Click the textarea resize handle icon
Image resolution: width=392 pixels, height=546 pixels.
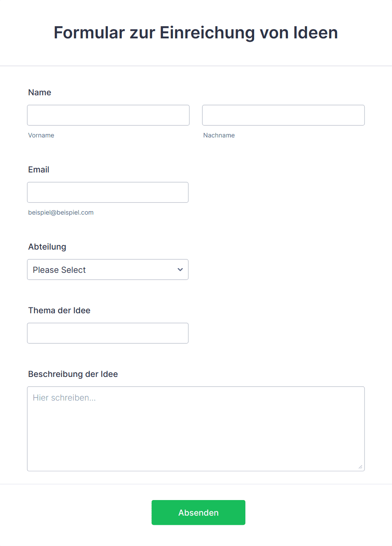pyautogui.click(x=360, y=467)
